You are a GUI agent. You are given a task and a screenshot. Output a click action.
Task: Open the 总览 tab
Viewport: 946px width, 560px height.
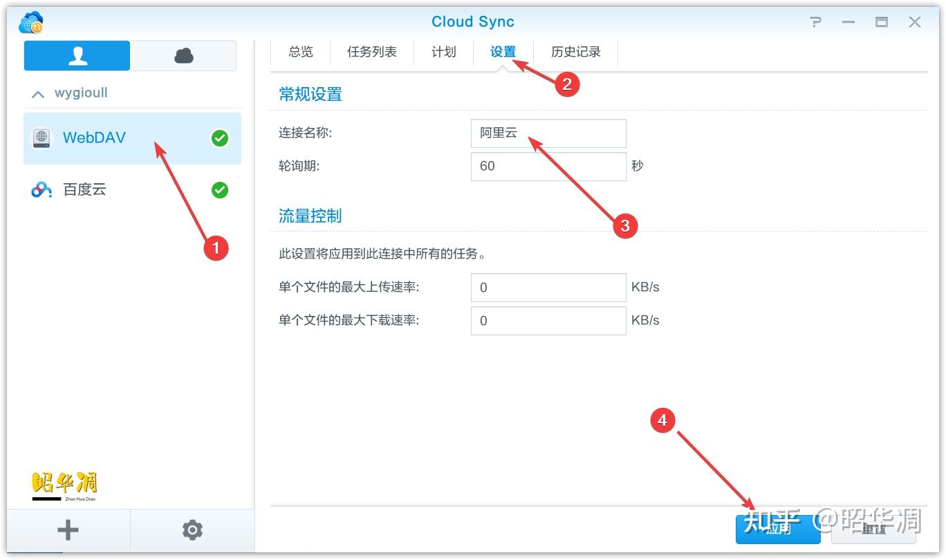301,52
